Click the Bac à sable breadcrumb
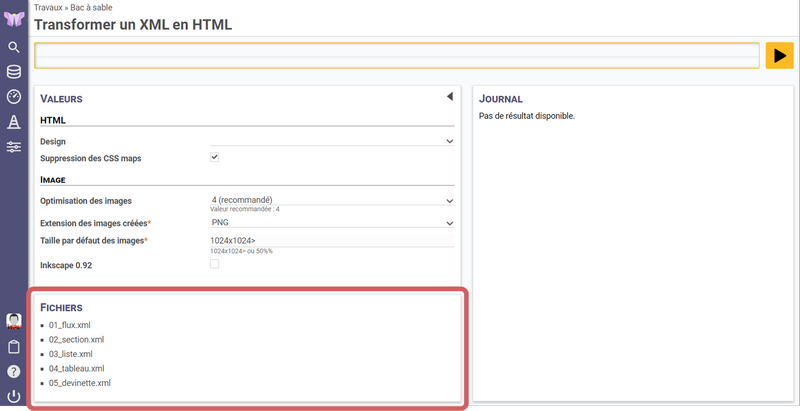The height and width of the screenshot is (411, 800). click(x=91, y=8)
